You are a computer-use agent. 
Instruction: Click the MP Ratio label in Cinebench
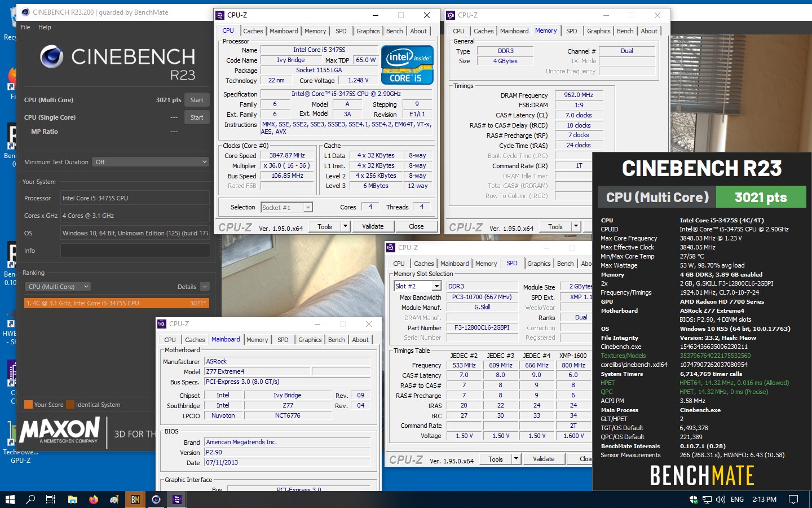[x=45, y=132]
